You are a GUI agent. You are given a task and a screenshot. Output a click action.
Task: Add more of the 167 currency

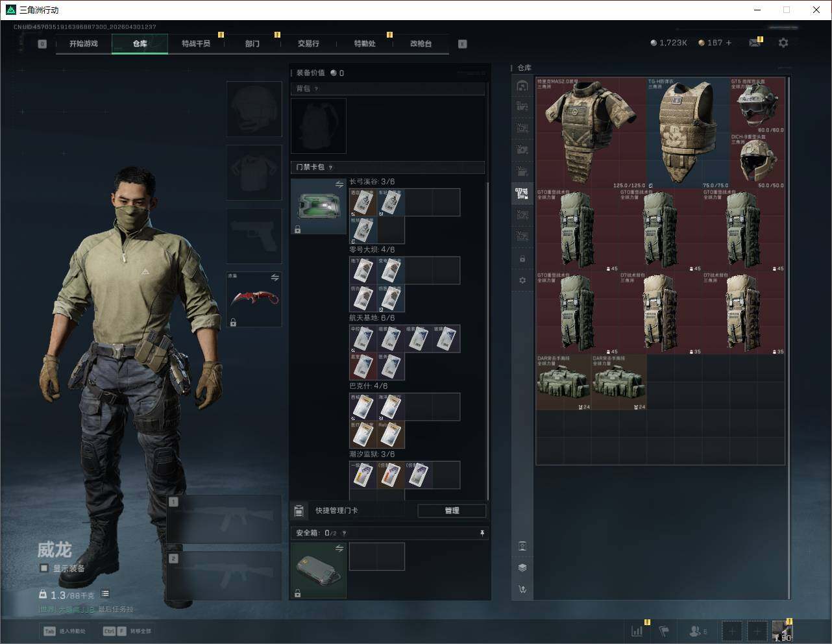tap(729, 43)
